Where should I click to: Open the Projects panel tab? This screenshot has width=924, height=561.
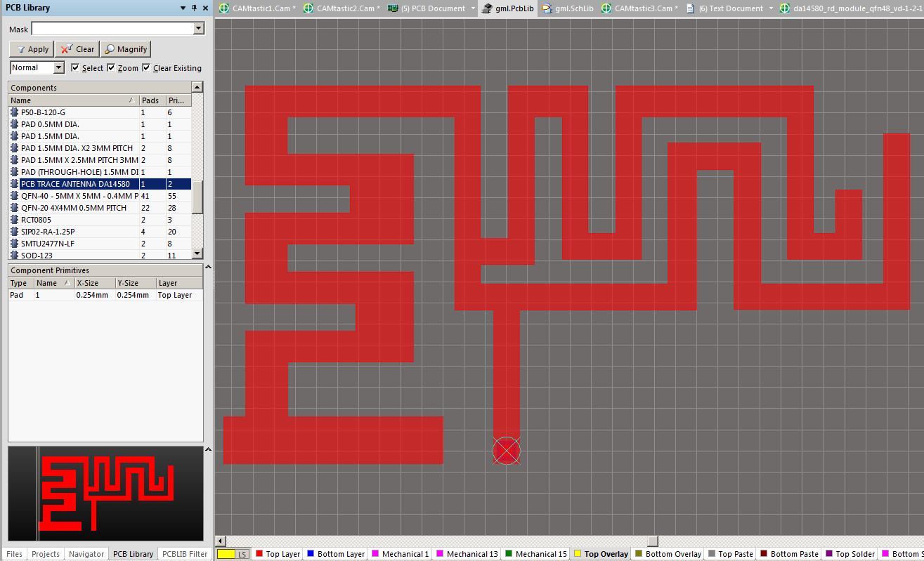pyautogui.click(x=46, y=554)
